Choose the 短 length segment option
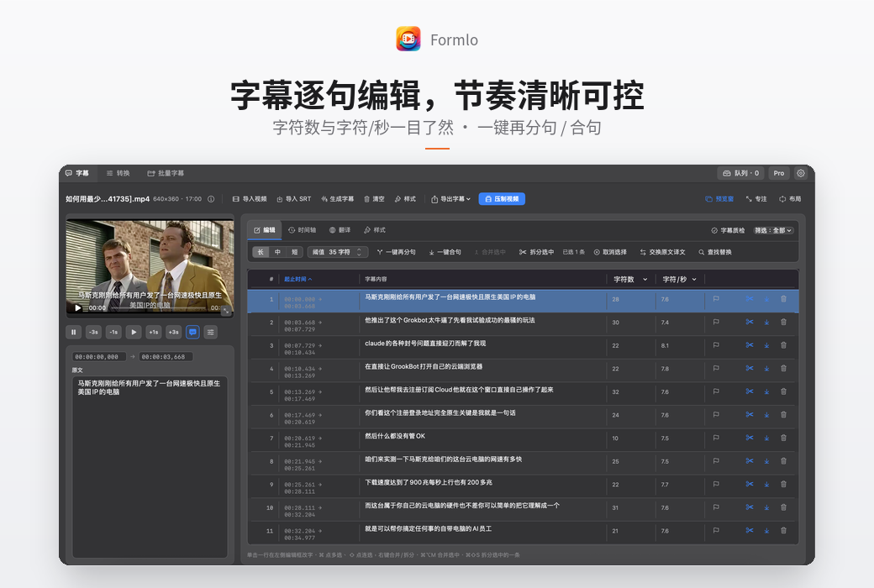The height and width of the screenshot is (588, 874). (294, 253)
